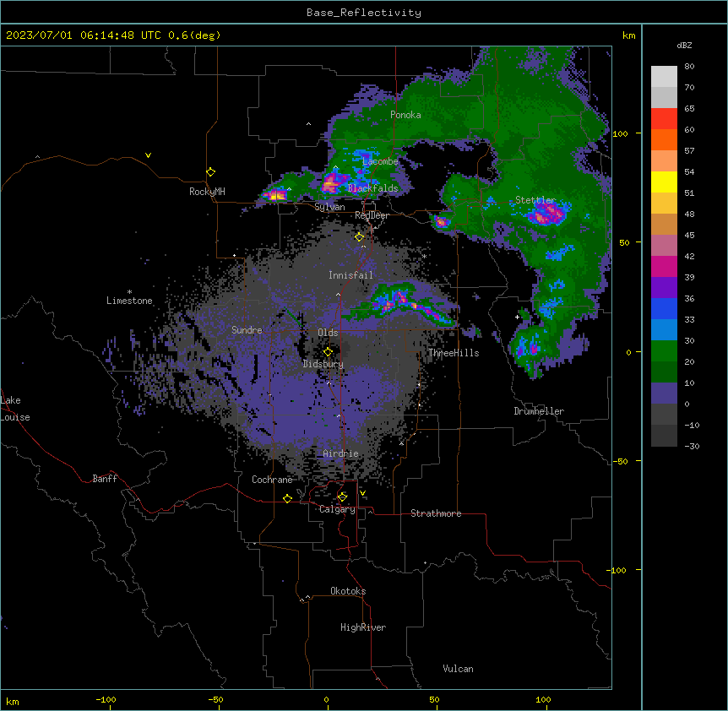
Task: Click the yellow km label at top right
Action: [x=629, y=35]
